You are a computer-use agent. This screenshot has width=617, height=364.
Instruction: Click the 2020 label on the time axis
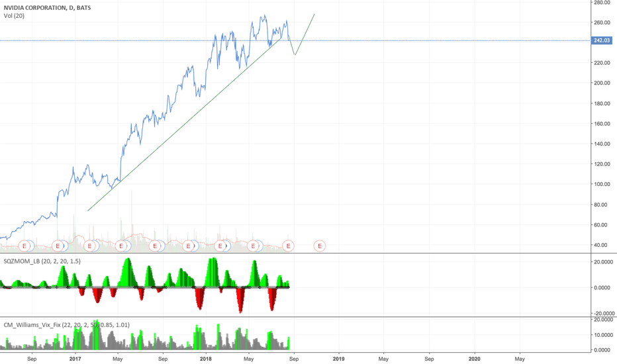[x=474, y=359]
